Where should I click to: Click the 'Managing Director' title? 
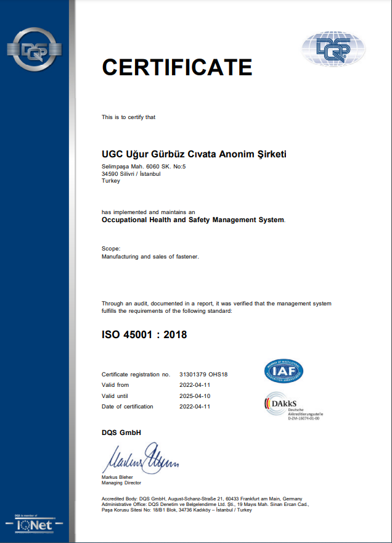tap(121, 483)
